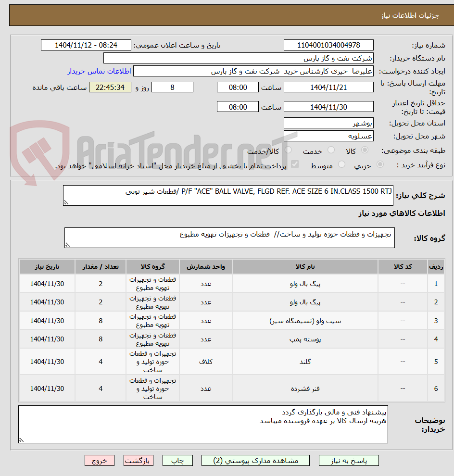The image size is (454, 476).
Task: Select the خدمت radio button
Action: click(331, 150)
